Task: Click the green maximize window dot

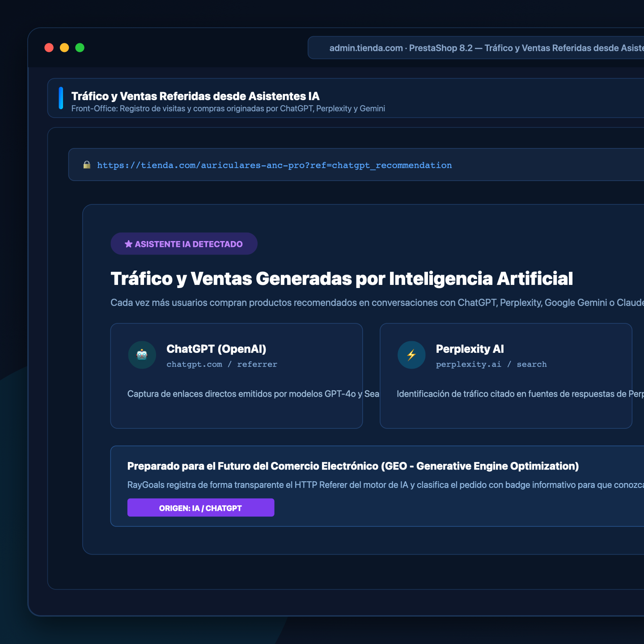Action: tap(80, 47)
